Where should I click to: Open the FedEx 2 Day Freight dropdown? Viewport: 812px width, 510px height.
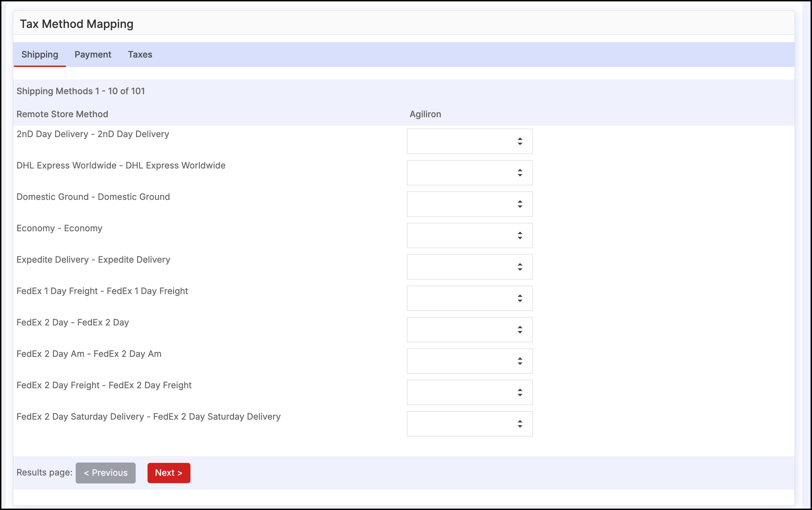pyautogui.click(x=469, y=392)
